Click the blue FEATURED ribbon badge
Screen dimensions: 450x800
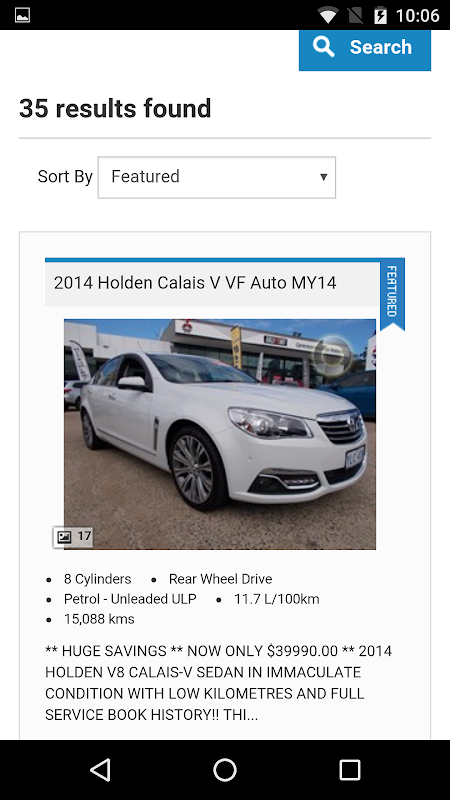[392, 294]
